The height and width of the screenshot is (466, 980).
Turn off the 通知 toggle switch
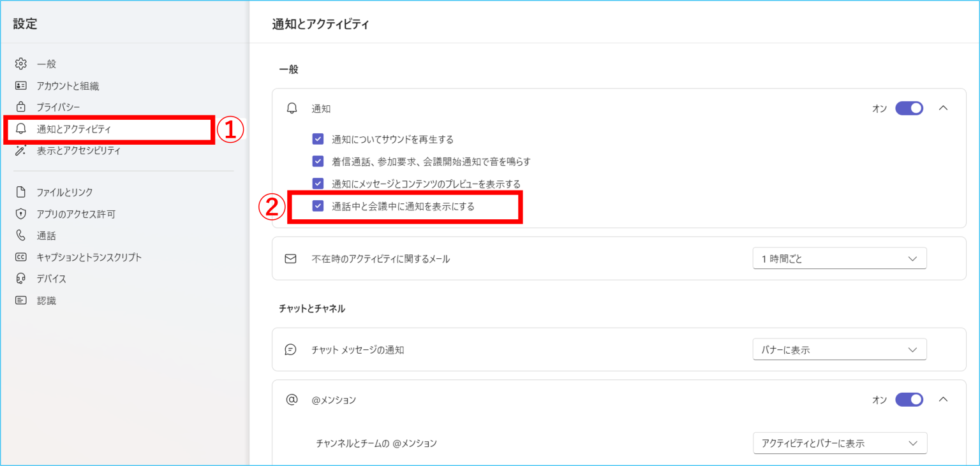coord(909,108)
